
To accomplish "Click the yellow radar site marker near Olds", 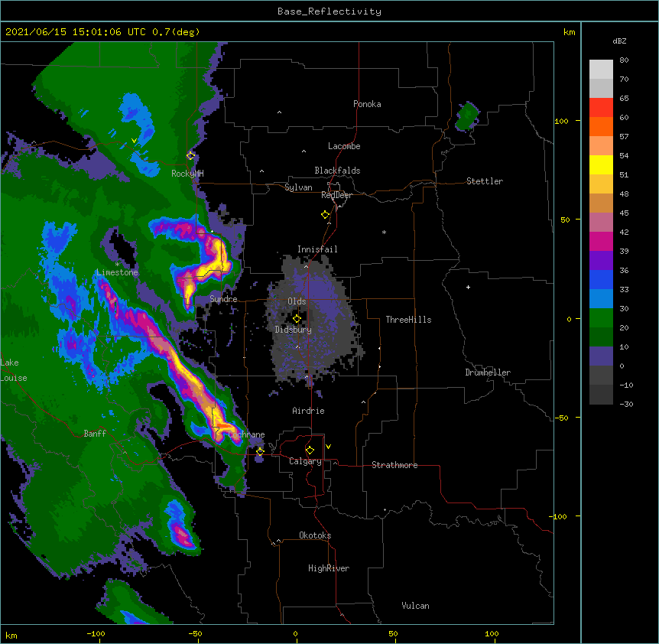I will point(297,319).
